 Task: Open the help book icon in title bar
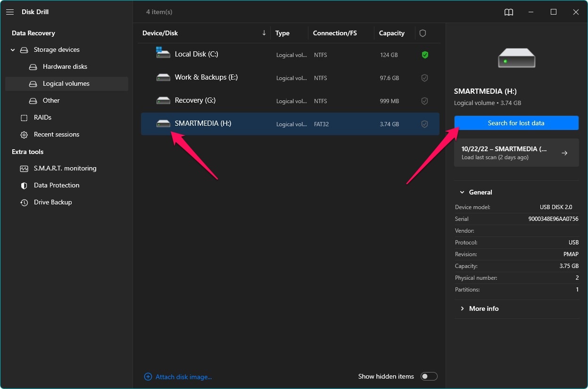point(509,12)
